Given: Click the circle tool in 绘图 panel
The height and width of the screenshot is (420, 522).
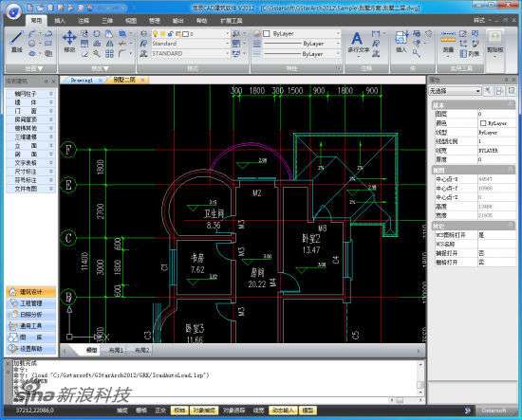Looking at the screenshot, I should coord(32,44).
